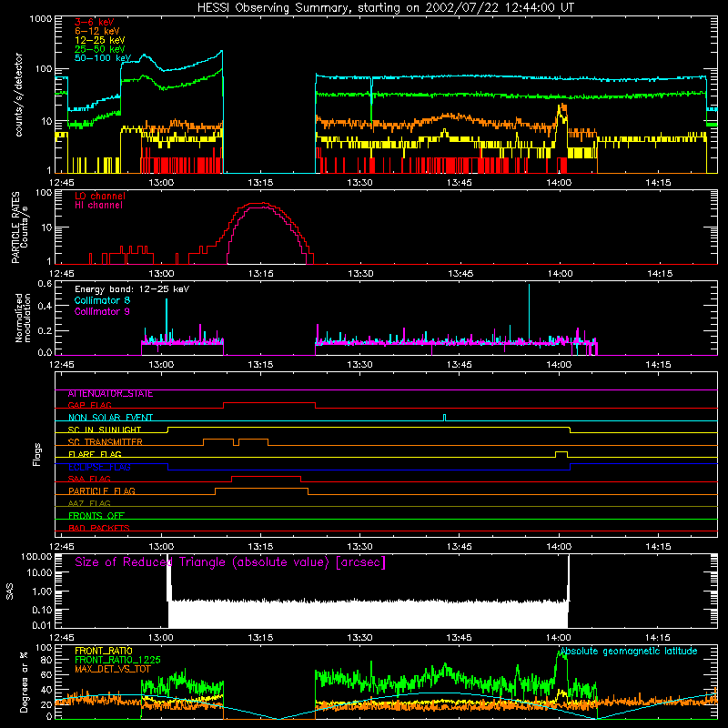Screen dimensions: 728x728
Task: Click the '0.6' tick on the modulation axis
Action: (x=45, y=284)
